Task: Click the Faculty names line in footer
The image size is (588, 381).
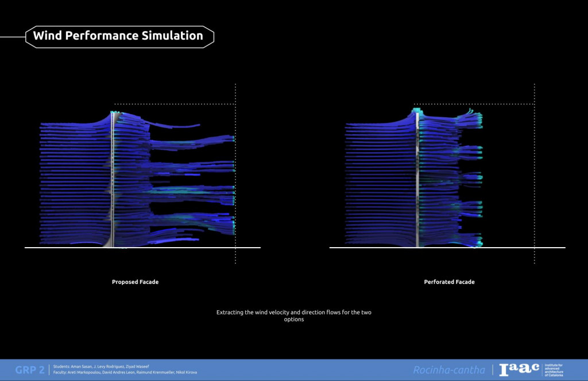Action: click(125, 372)
